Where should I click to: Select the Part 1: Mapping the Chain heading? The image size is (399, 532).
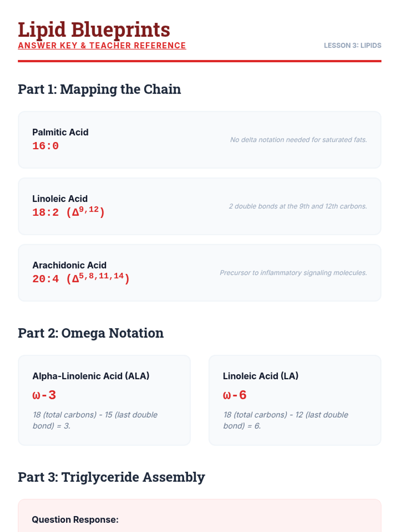click(x=99, y=89)
